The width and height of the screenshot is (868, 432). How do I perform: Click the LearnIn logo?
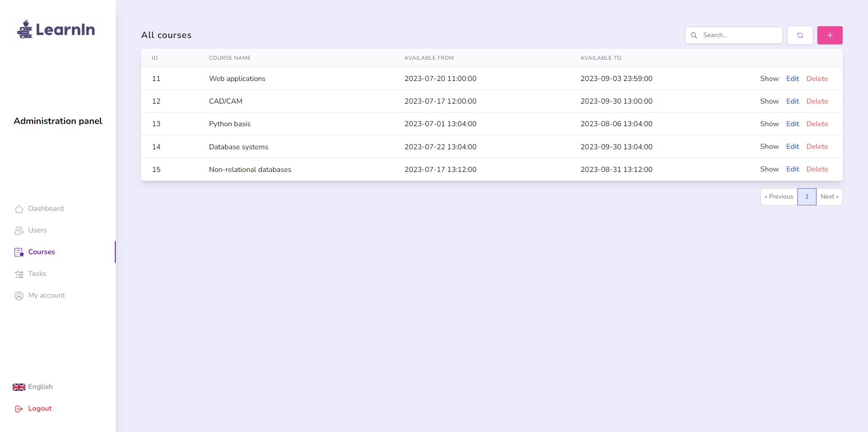[56, 29]
